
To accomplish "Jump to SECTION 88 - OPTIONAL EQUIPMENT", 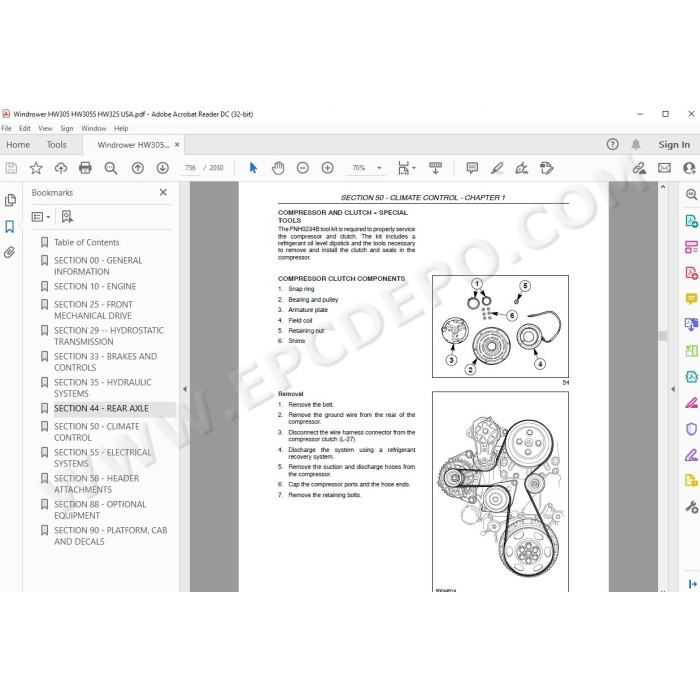I will point(100,510).
